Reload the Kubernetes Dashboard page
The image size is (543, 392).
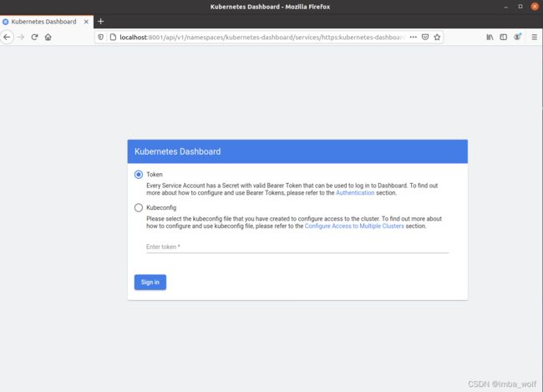tap(34, 37)
